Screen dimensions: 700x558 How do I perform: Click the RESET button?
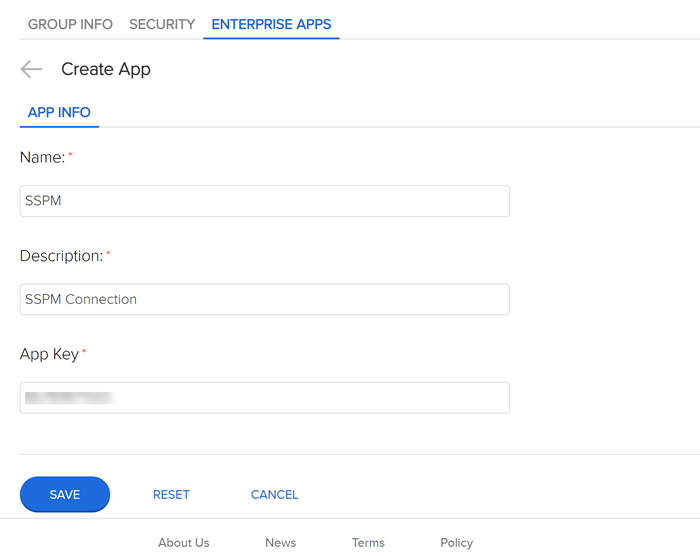coord(171,494)
